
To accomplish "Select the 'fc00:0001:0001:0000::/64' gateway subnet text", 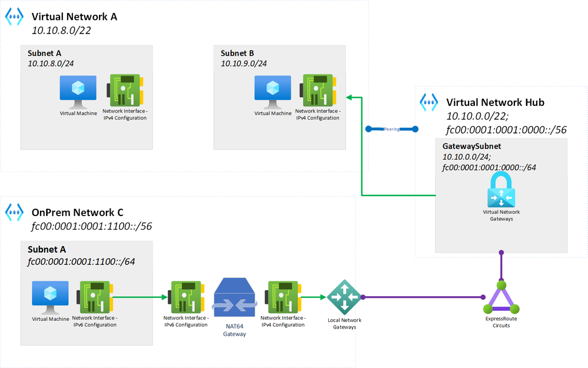I will tap(489, 167).
